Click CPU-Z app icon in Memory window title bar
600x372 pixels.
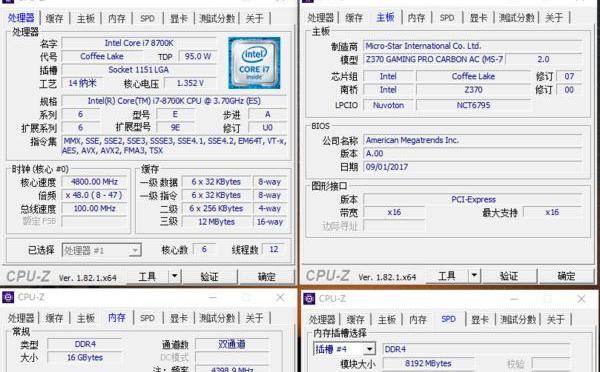point(8,297)
